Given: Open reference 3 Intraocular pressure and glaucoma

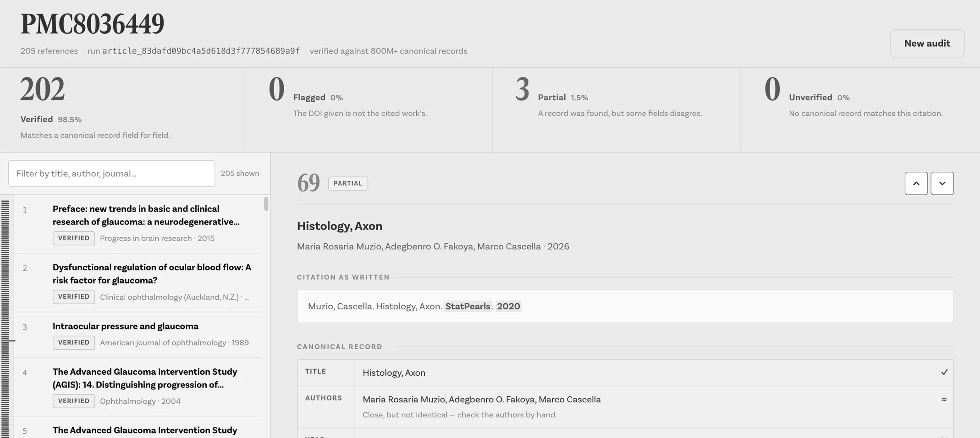Looking at the screenshot, I should 138,335.
